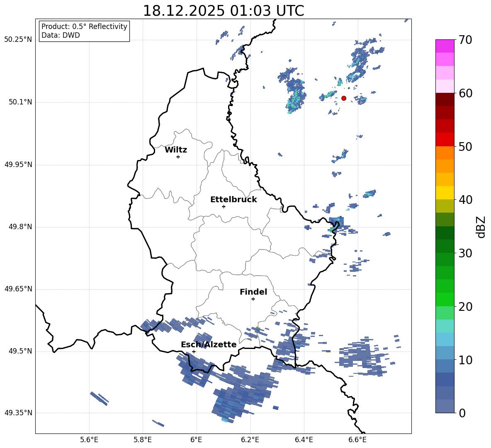Image resolution: width=491 pixels, height=448 pixels.
Task: Click the Wiltz station cross marker
Action: coord(178,157)
